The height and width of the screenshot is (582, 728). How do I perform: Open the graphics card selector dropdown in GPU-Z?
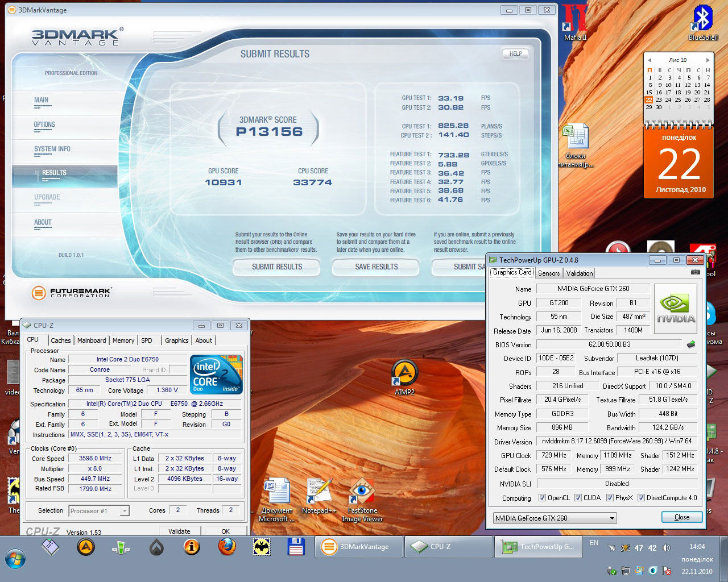[555, 518]
